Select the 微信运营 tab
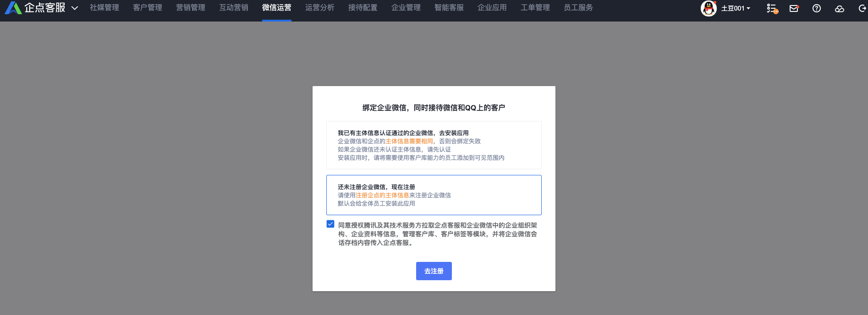Viewport: 868px width, 315px height. pos(277,8)
